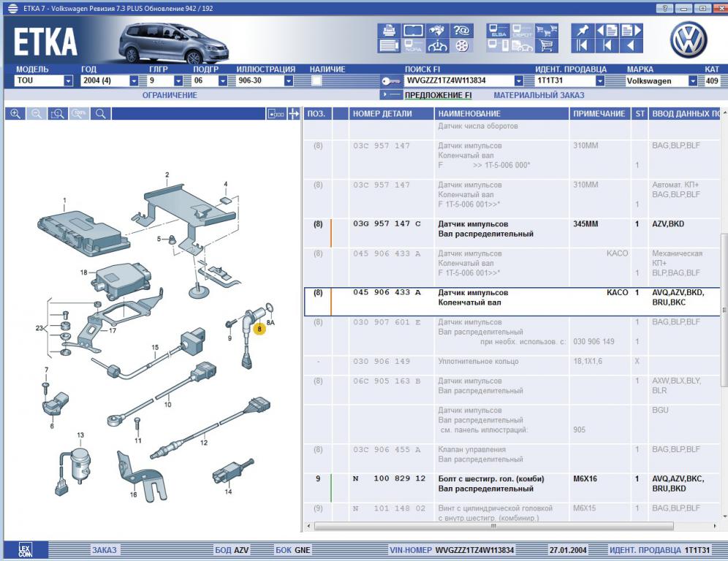Expand the МОДЕЛЬ dropdown

coord(68,81)
